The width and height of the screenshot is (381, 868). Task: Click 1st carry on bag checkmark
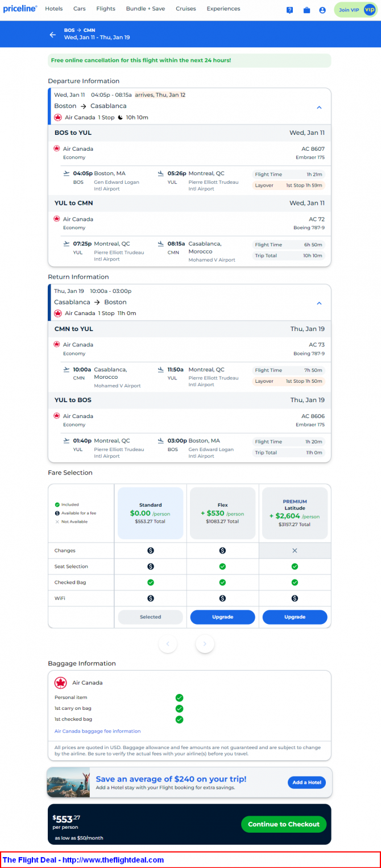coord(179,709)
